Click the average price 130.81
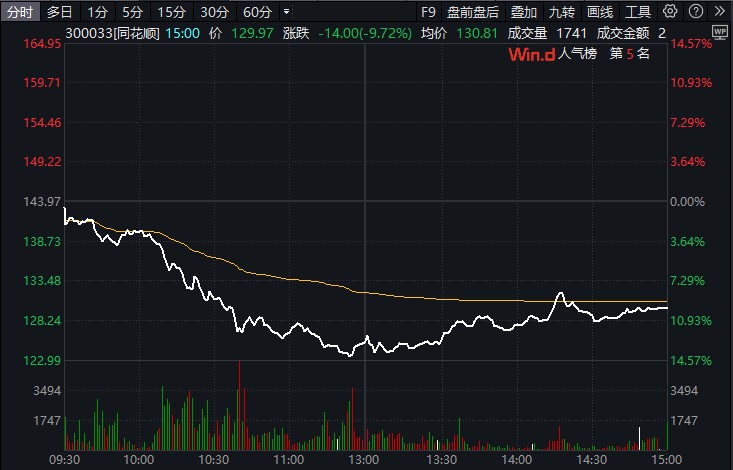Image resolution: width=733 pixels, height=470 pixels. click(477, 33)
